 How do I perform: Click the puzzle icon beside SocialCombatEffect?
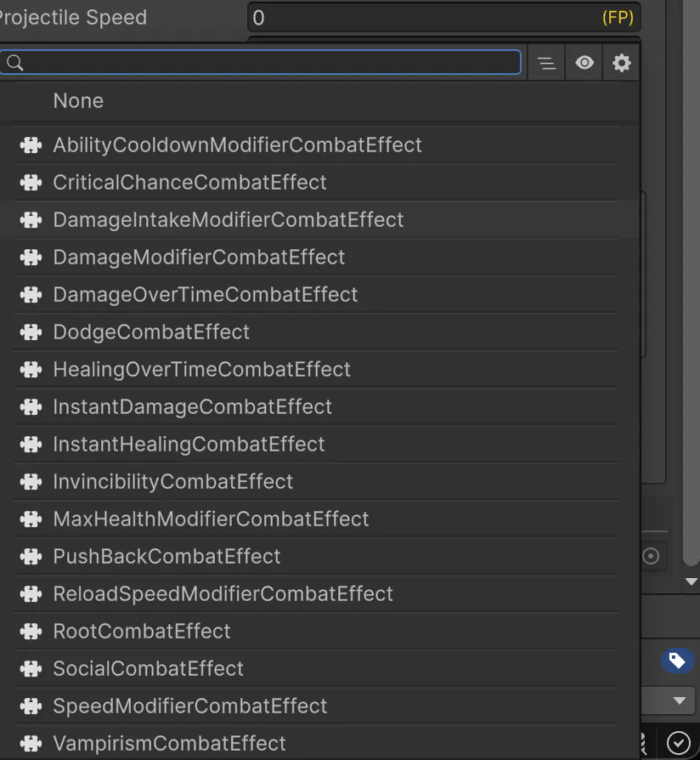pyautogui.click(x=31, y=668)
